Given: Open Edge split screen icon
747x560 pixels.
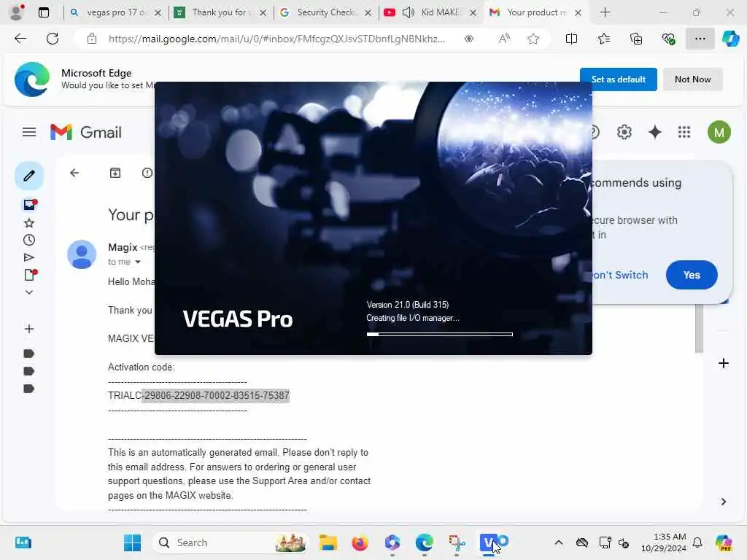Looking at the screenshot, I should tap(571, 39).
